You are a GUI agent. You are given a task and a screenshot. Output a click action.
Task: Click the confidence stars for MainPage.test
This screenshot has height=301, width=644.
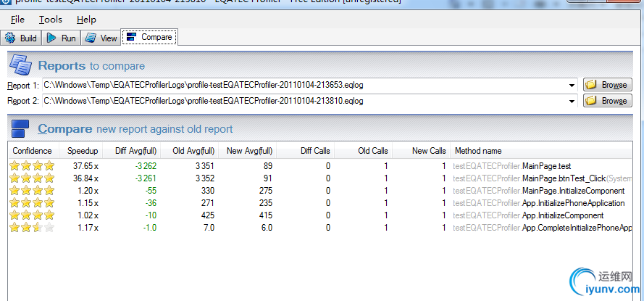coord(32,166)
